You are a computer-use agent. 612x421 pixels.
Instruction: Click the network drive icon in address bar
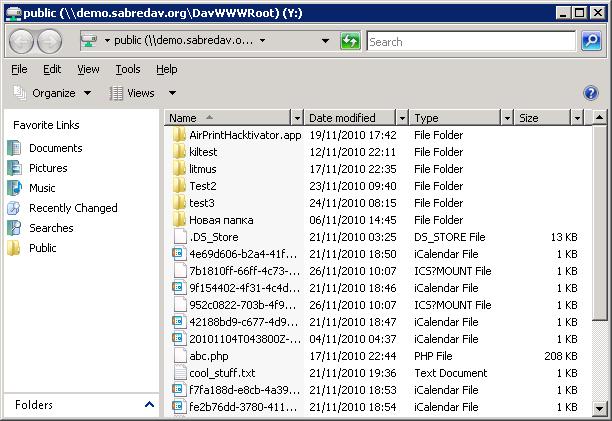pyautogui.click(x=89, y=41)
